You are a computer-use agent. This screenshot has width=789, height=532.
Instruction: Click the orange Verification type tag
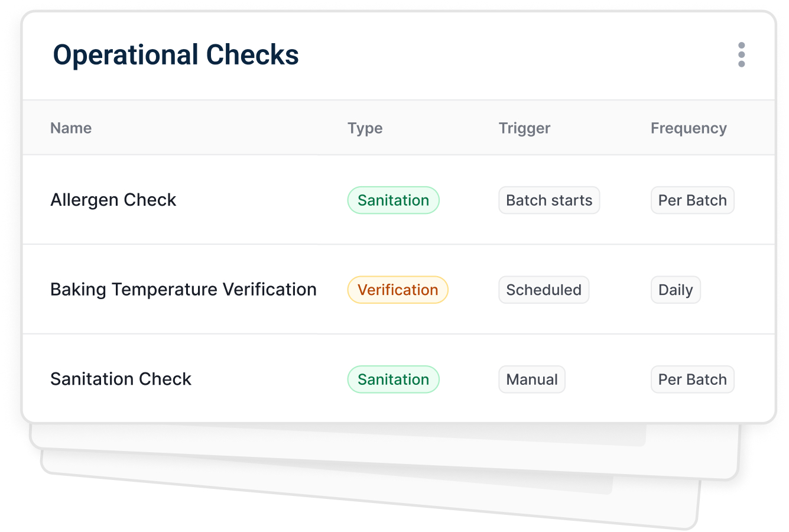click(398, 290)
